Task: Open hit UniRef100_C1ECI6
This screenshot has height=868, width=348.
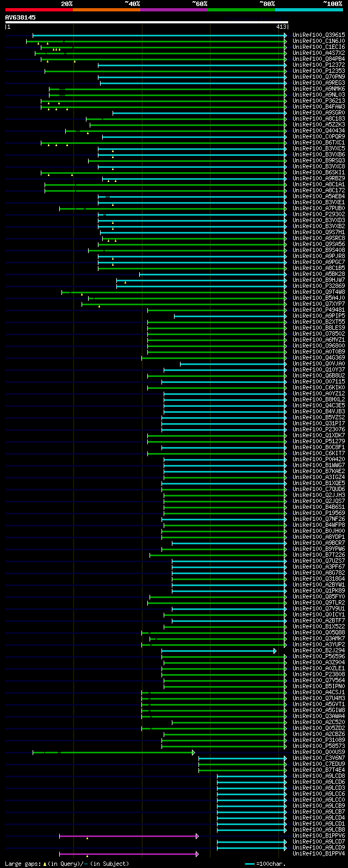Action: click(x=319, y=47)
